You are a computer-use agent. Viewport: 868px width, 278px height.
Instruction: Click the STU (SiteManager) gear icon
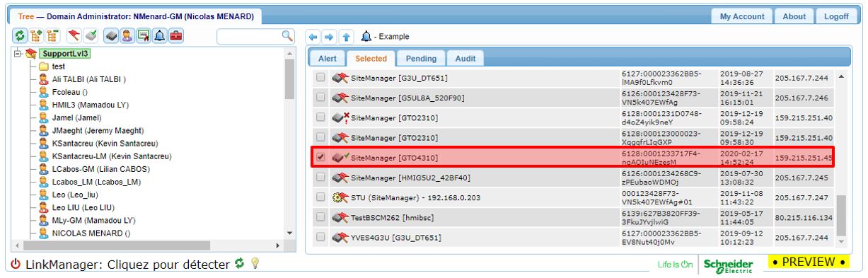coord(340,197)
